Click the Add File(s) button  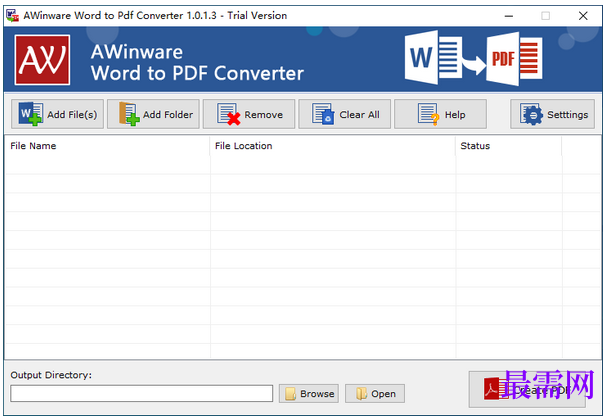[57, 114]
